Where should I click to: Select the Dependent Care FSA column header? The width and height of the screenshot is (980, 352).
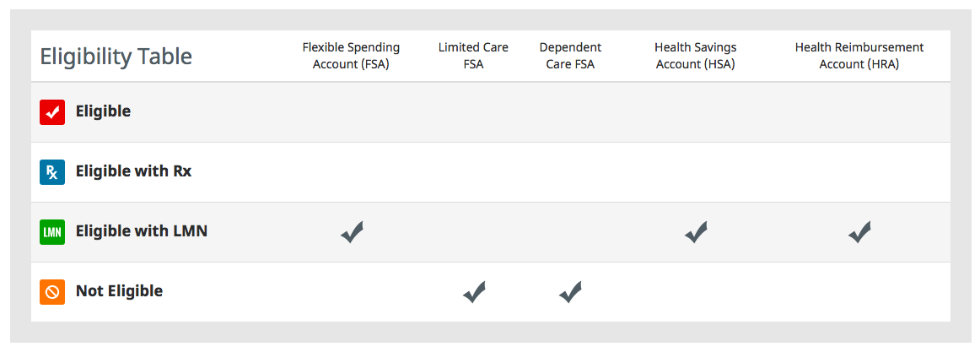[x=570, y=56]
